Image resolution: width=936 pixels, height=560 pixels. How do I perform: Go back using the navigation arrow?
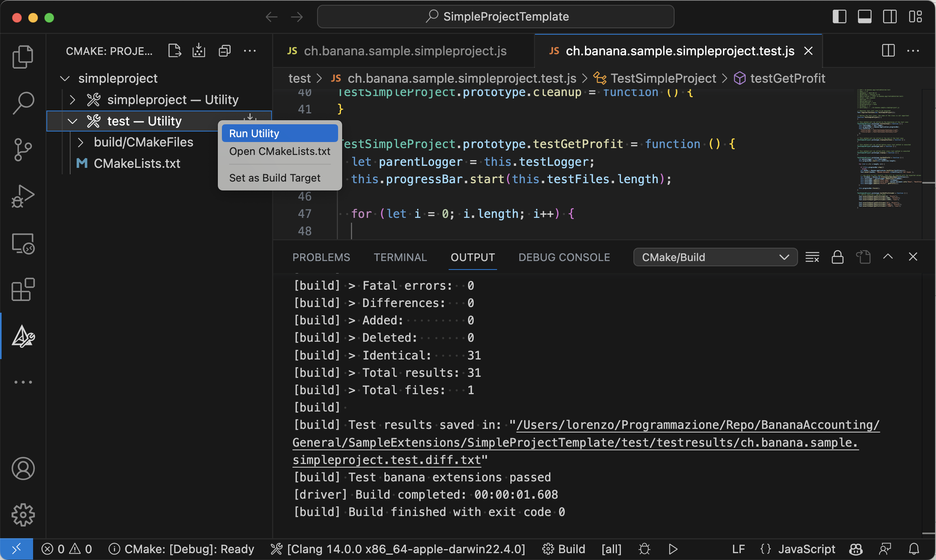tap(272, 17)
